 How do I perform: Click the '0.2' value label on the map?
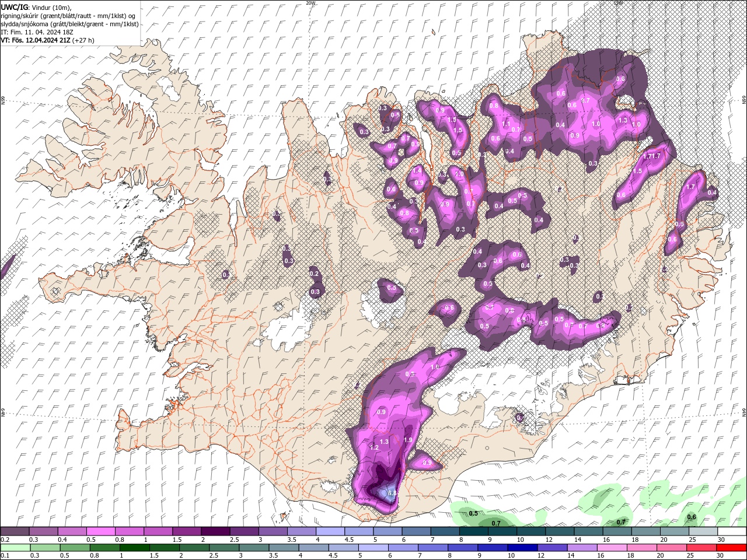coord(314,274)
